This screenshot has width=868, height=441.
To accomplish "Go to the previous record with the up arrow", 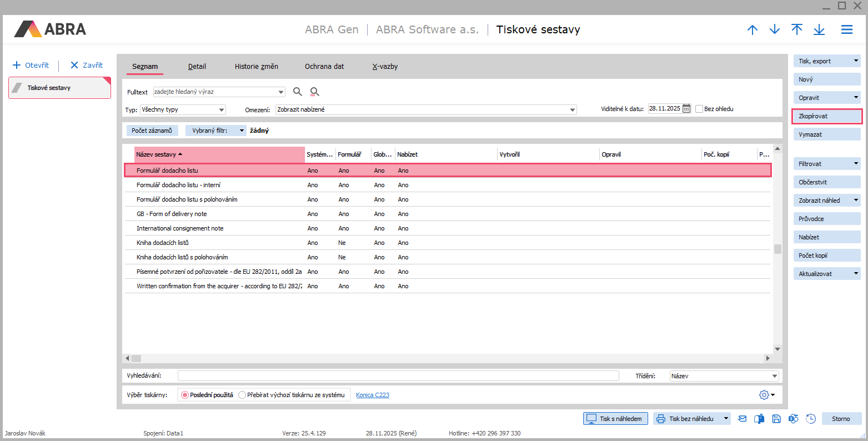I will tap(752, 30).
